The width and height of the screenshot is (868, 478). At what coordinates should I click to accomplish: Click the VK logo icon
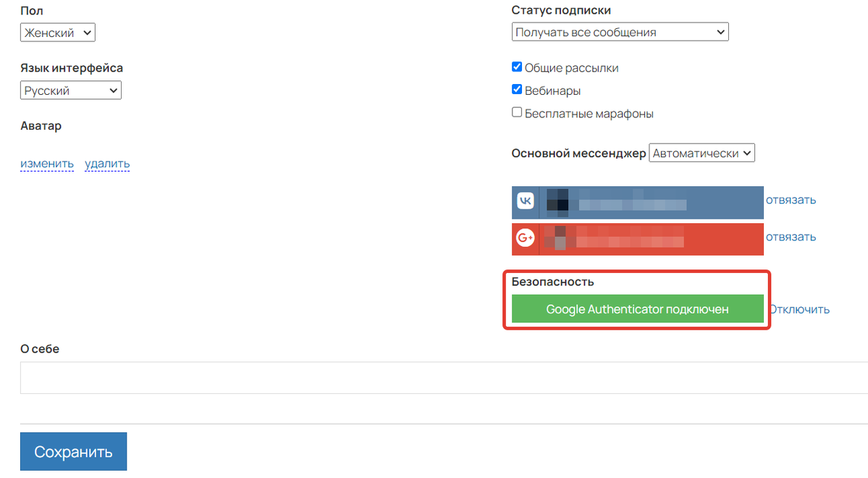pyautogui.click(x=526, y=201)
